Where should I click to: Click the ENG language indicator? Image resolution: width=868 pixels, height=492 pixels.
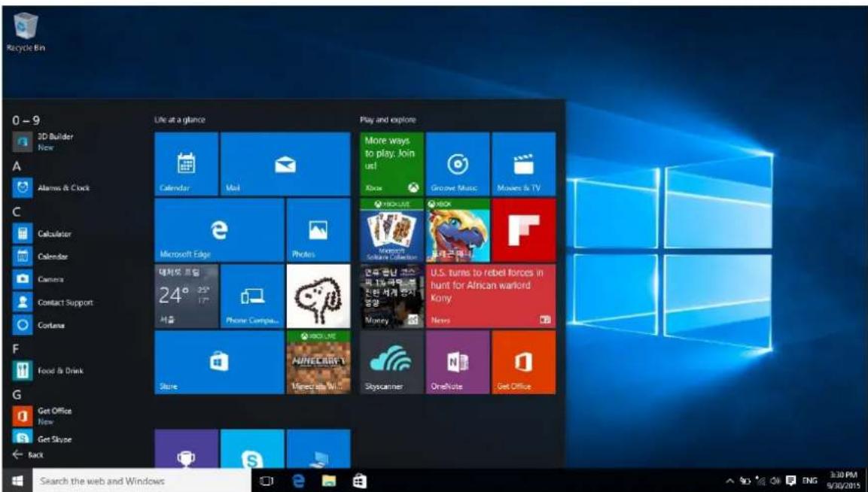810,481
